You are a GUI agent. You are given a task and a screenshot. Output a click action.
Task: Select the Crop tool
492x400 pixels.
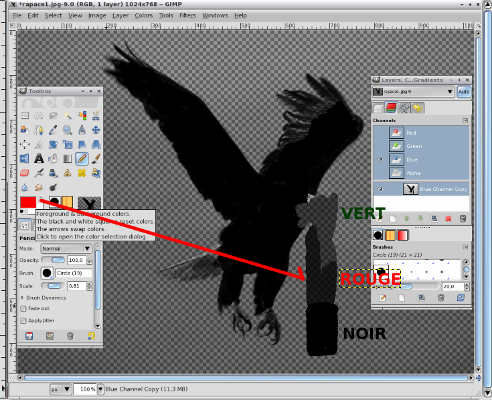(39, 144)
